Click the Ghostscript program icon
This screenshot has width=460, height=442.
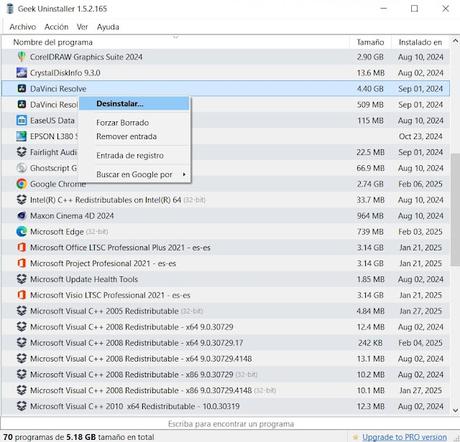coord(22,168)
